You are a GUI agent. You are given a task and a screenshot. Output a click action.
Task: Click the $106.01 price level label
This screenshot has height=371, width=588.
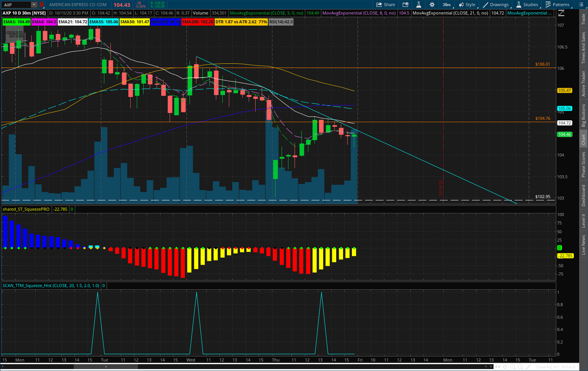click(543, 64)
